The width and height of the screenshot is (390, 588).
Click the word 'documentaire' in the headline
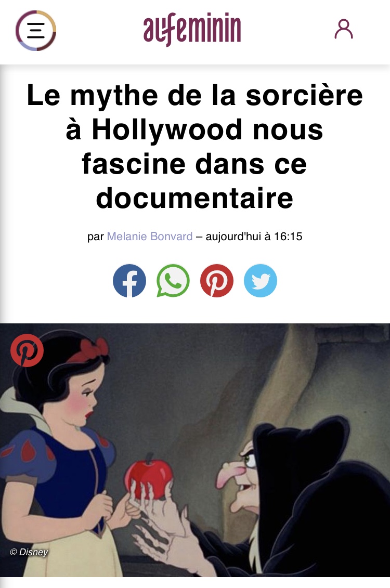click(x=194, y=198)
